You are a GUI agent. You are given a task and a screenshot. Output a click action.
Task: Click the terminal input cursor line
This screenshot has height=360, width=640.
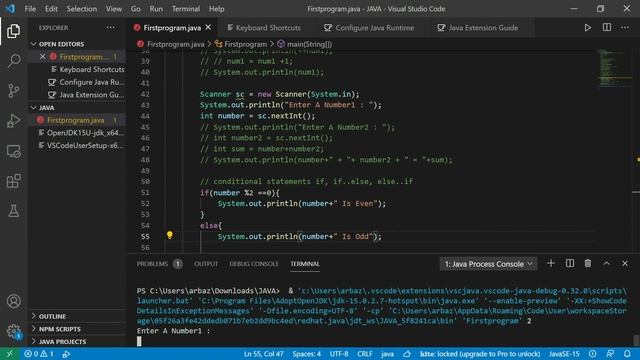pyautogui.click(x=139, y=341)
